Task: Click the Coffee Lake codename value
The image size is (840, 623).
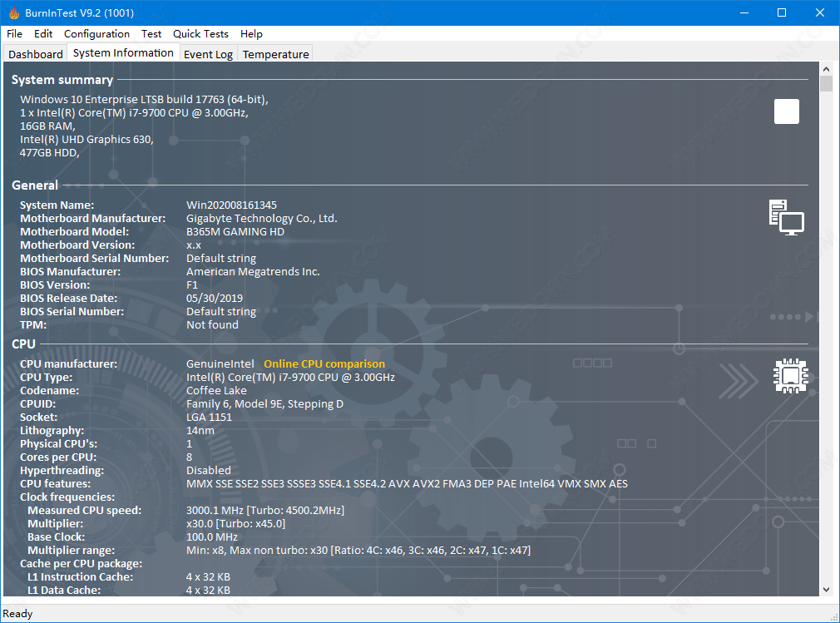Action: pos(216,390)
